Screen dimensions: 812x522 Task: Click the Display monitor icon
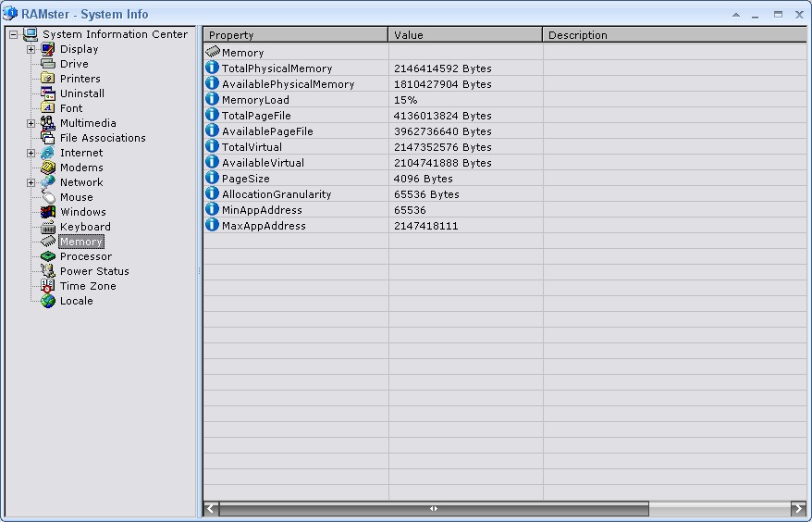click(48, 49)
